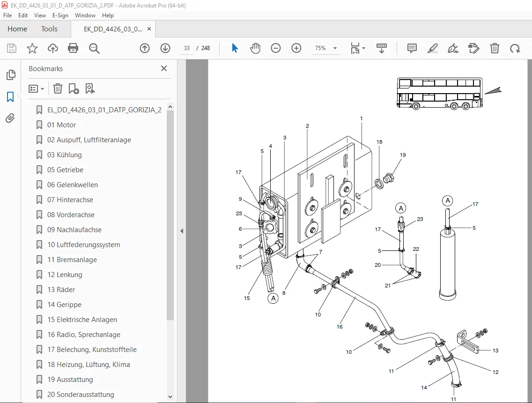
Task: Zoom in with plus button
Action: (296, 48)
